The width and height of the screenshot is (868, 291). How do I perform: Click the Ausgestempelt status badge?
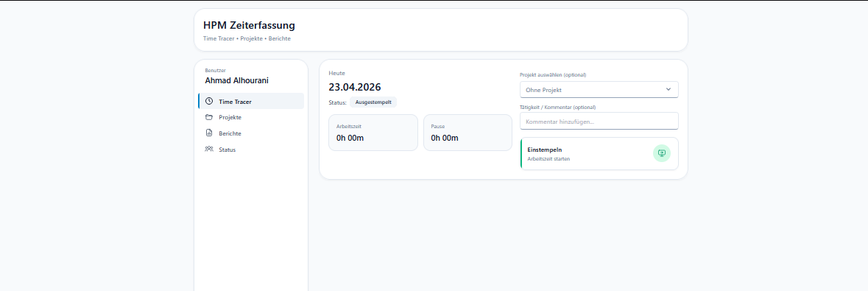[x=373, y=102]
